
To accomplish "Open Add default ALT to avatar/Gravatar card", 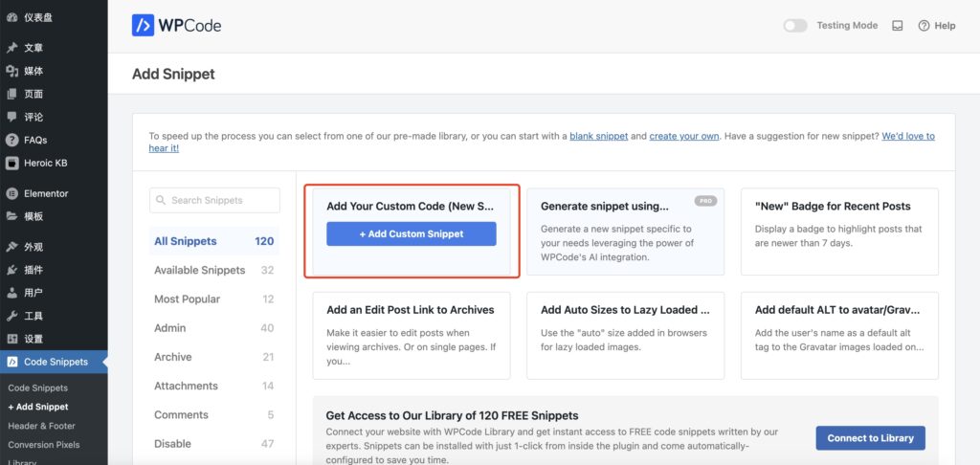I will (x=839, y=336).
